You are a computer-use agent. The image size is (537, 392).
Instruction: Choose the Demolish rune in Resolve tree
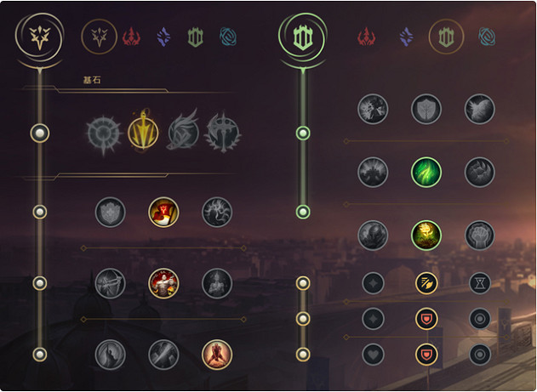373,109
